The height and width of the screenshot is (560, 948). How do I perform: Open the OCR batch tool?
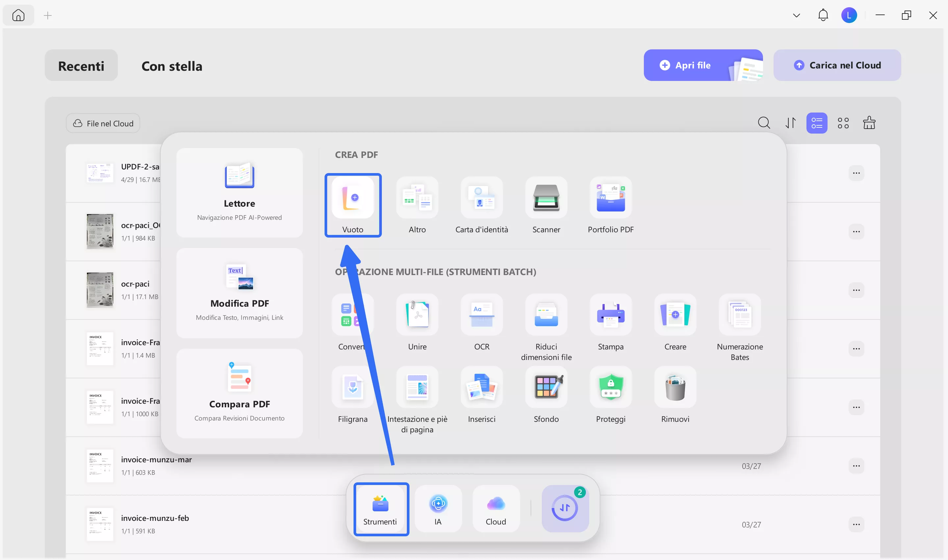tap(482, 322)
